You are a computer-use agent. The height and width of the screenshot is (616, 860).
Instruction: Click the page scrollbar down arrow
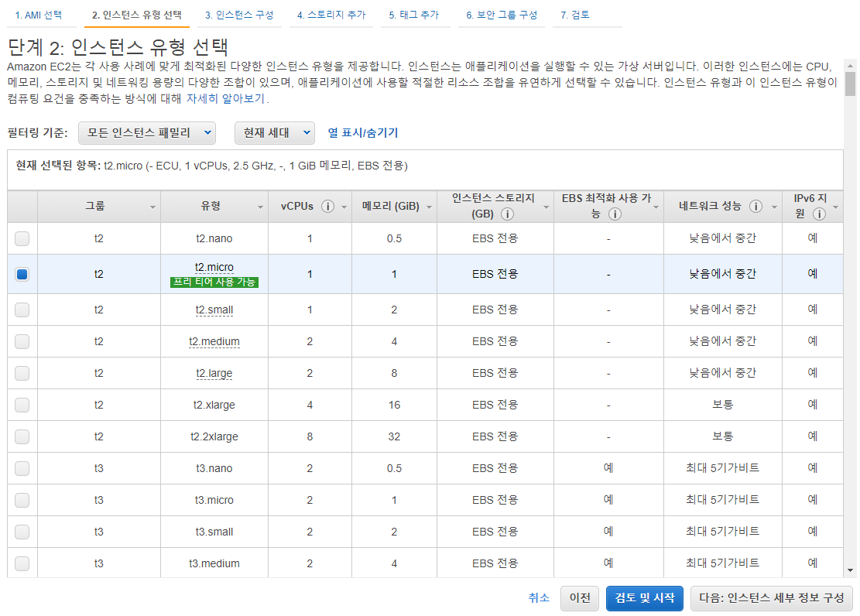point(850,570)
